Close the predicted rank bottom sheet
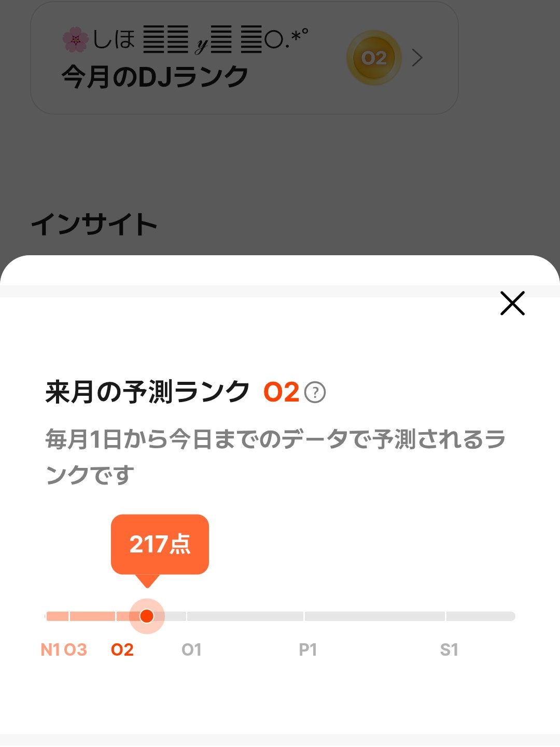Viewport: 560px width, 747px height. pyautogui.click(x=512, y=303)
